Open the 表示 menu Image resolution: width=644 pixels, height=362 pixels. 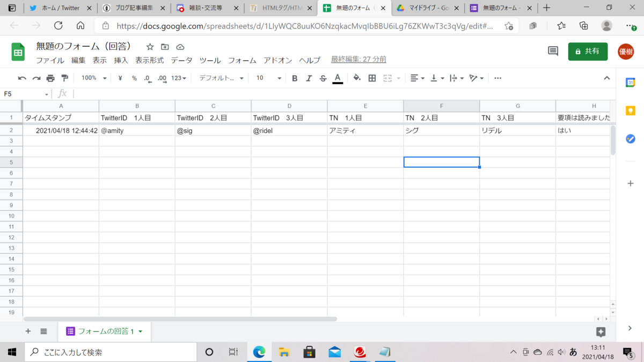point(100,60)
